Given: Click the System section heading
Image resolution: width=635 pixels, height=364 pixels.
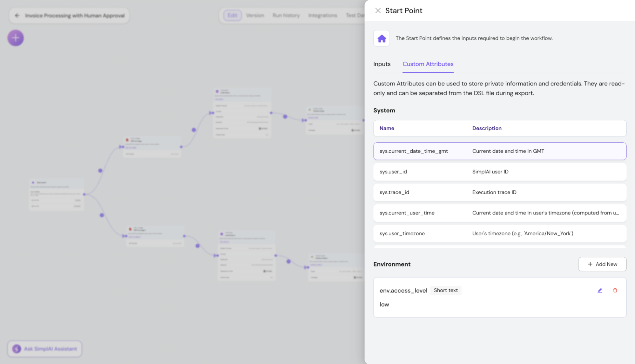Looking at the screenshot, I should (x=384, y=111).
